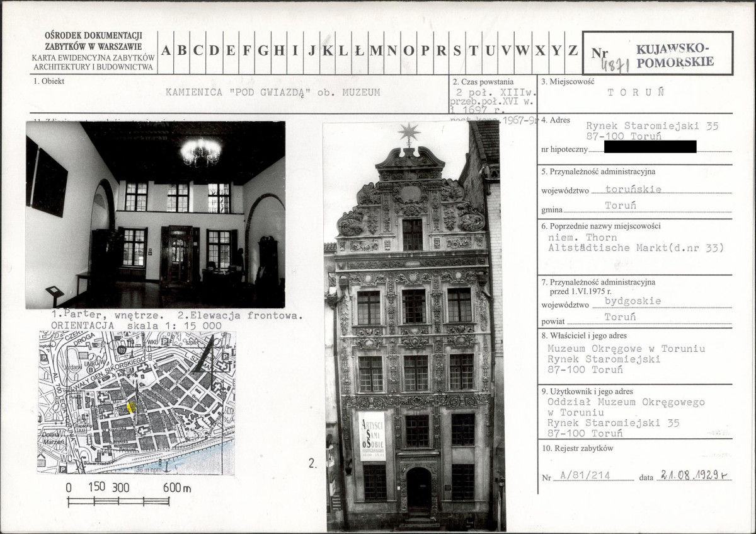756x534 pixels.
Task: Select letter cell A in the alphabet row
Action: tap(166, 52)
